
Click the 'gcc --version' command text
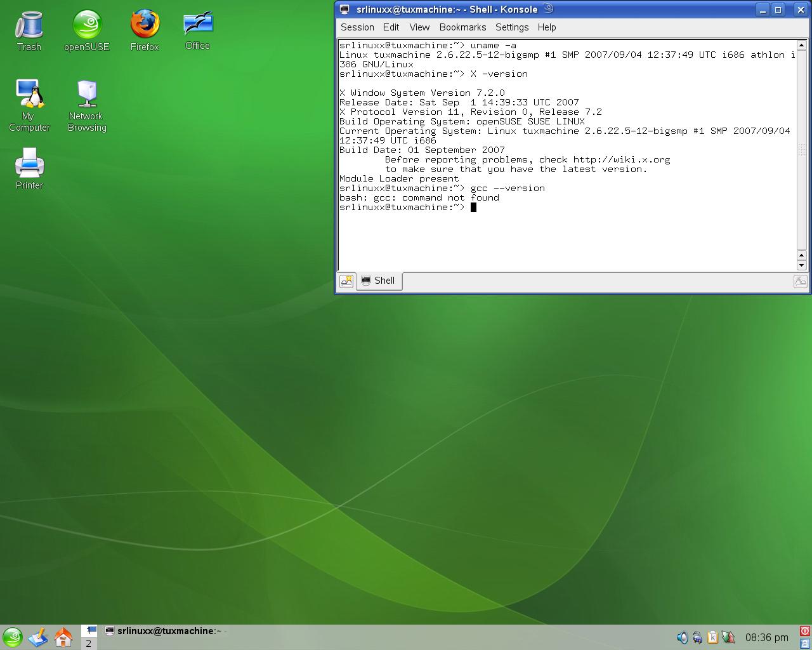coord(507,188)
